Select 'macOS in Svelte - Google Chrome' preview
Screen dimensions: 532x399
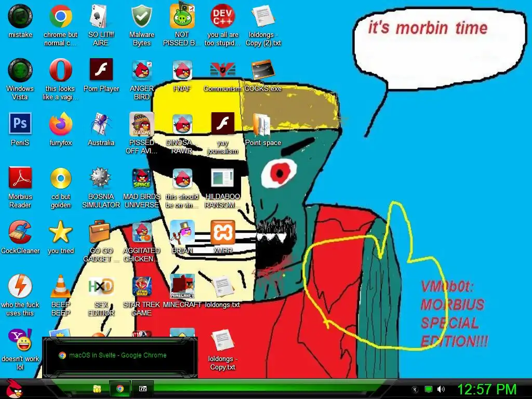(x=120, y=357)
